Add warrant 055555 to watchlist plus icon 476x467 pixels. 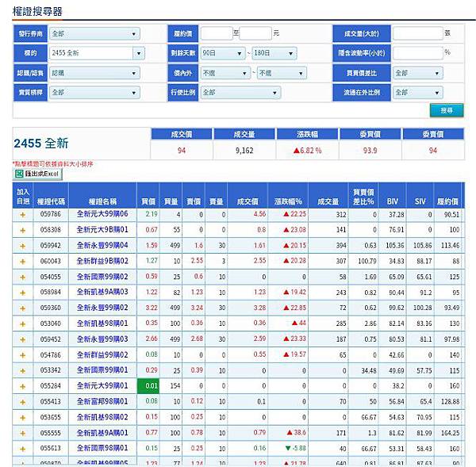tap(23, 434)
